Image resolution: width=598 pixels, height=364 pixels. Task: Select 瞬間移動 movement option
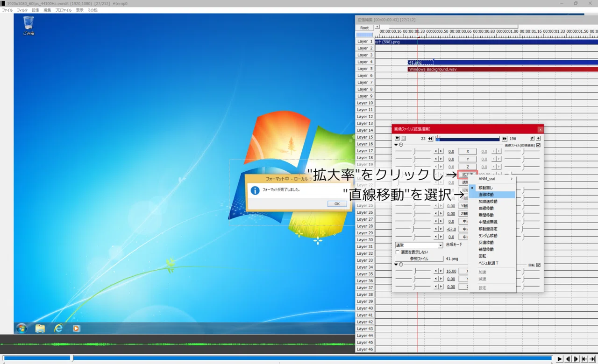[x=492, y=215]
